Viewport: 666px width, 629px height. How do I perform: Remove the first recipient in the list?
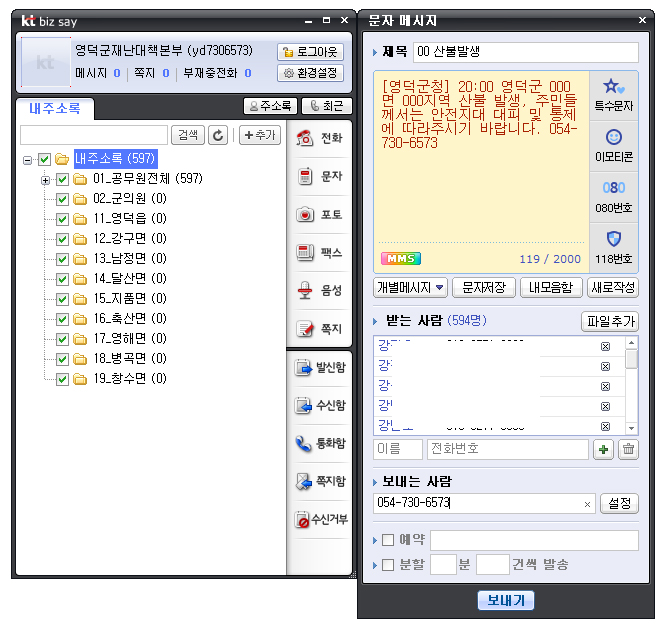pos(605,347)
